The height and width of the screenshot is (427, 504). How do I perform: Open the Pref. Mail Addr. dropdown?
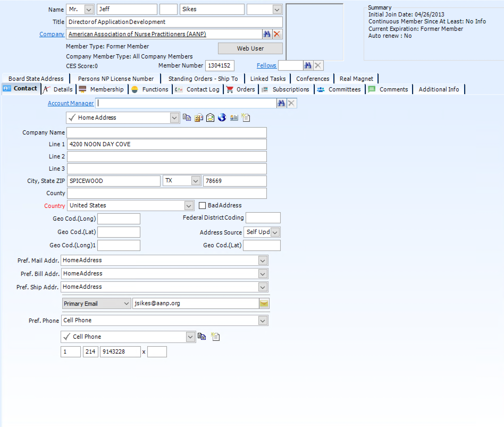point(263,260)
